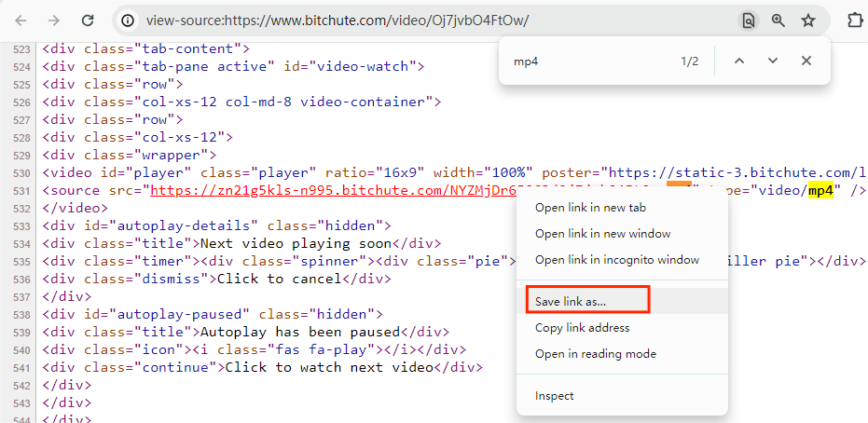Reload the page with refresh icon
This screenshot has height=423, width=868.
tap(87, 20)
